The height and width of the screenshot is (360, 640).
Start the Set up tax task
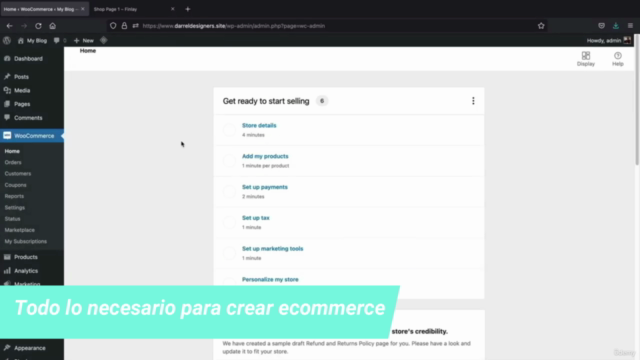point(256,218)
